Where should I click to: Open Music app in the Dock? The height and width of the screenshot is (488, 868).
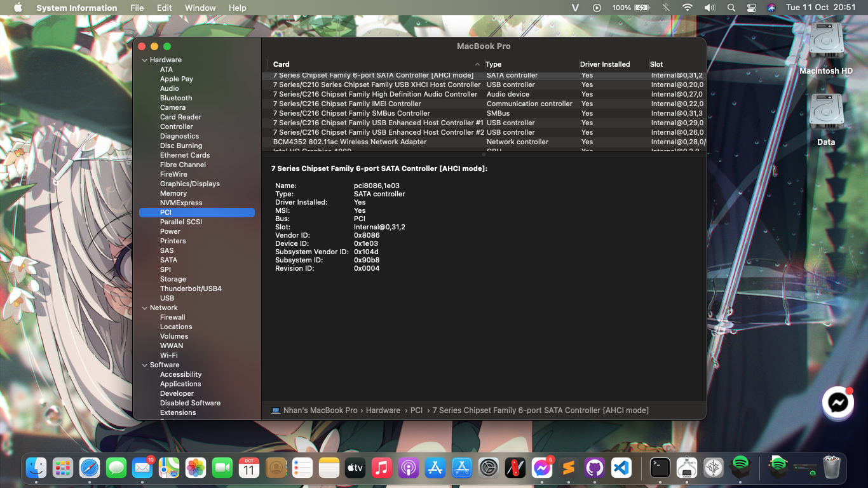coord(382,468)
